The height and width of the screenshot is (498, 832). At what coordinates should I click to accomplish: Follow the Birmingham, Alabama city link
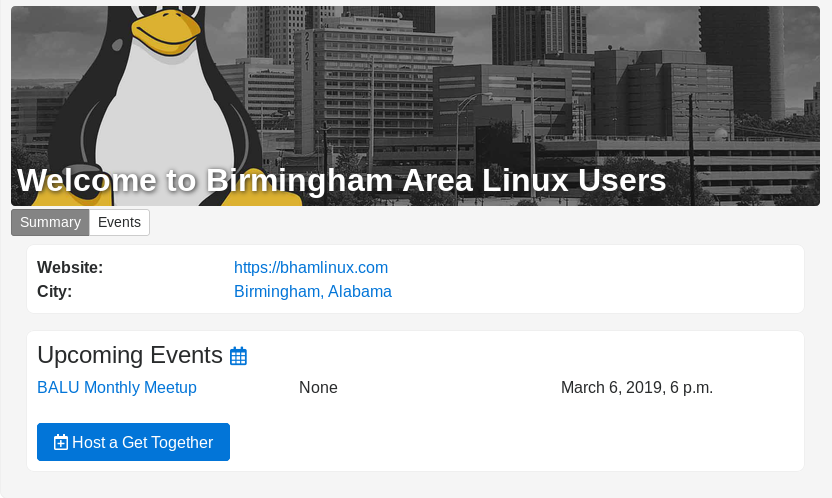coord(313,291)
